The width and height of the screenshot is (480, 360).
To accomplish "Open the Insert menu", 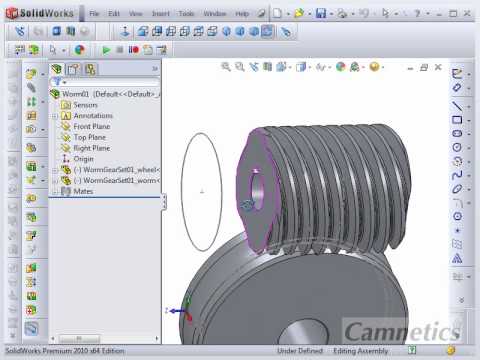I will click(161, 14).
